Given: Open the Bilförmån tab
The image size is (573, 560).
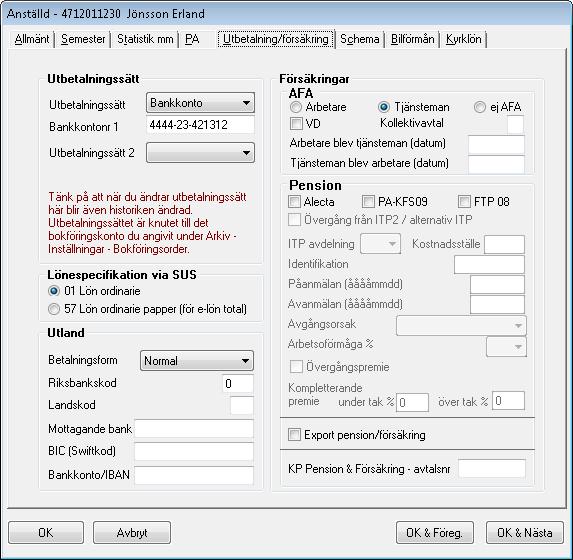Looking at the screenshot, I should point(413,39).
